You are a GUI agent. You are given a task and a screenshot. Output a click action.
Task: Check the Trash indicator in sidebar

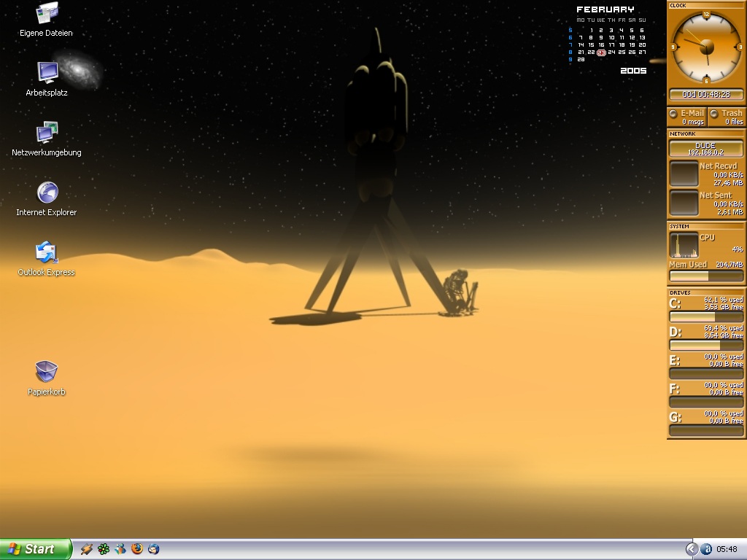pyautogui.click(x=727, y=117)
